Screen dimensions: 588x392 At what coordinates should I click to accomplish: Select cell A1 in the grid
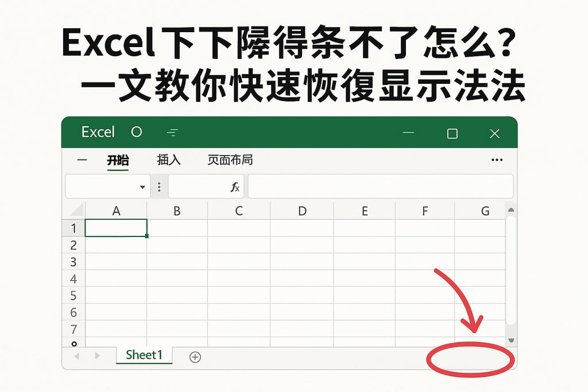116,228
